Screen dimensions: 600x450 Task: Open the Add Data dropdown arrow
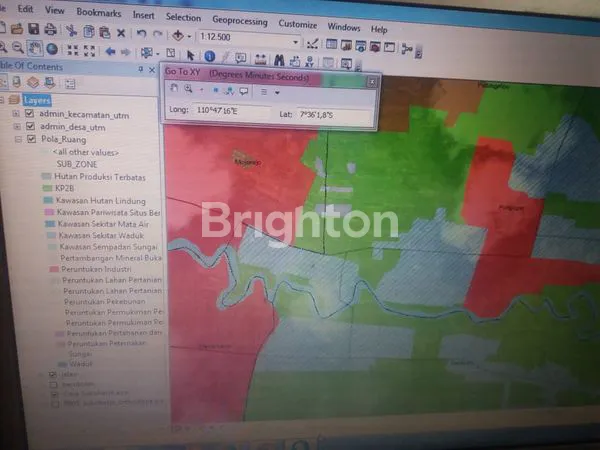[x=189, y=37]
